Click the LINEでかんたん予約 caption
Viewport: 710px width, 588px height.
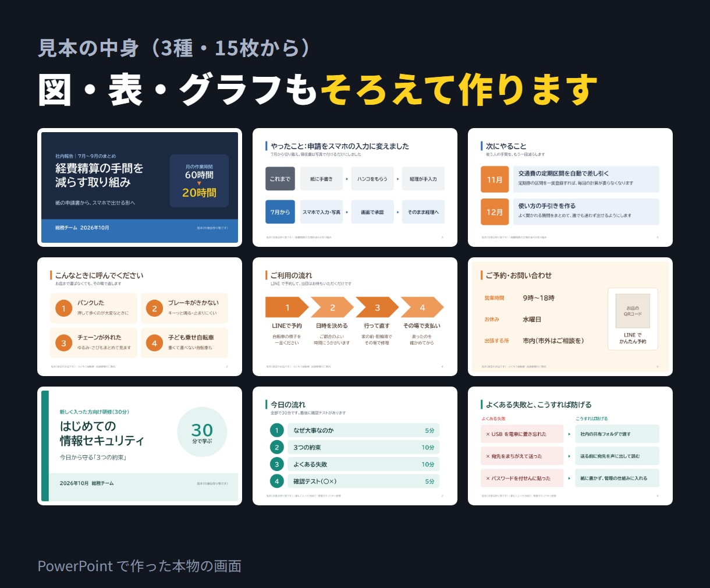click(x=633, y=338)
